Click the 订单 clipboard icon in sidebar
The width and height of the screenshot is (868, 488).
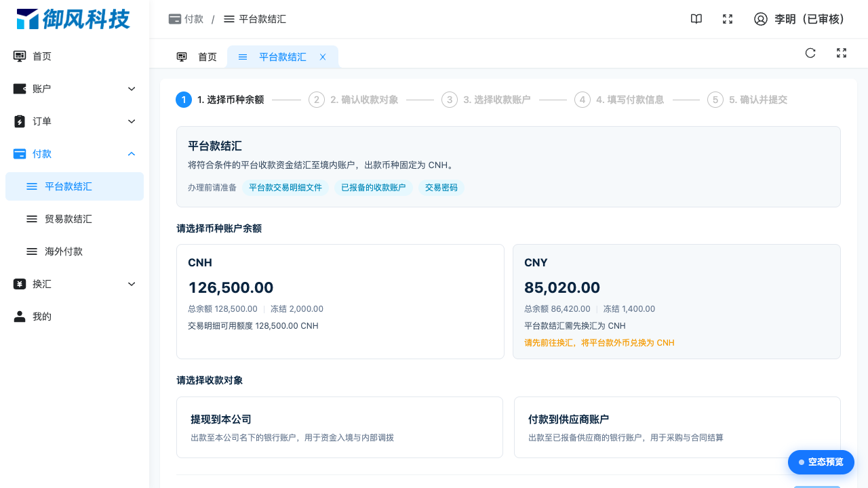pyautogui.click(x=20, y=121)
